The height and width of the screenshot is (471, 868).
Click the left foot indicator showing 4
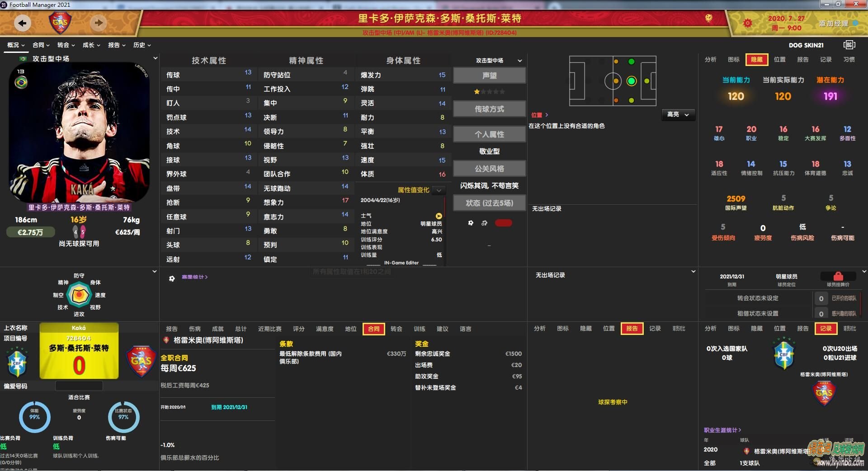point(75,232)
